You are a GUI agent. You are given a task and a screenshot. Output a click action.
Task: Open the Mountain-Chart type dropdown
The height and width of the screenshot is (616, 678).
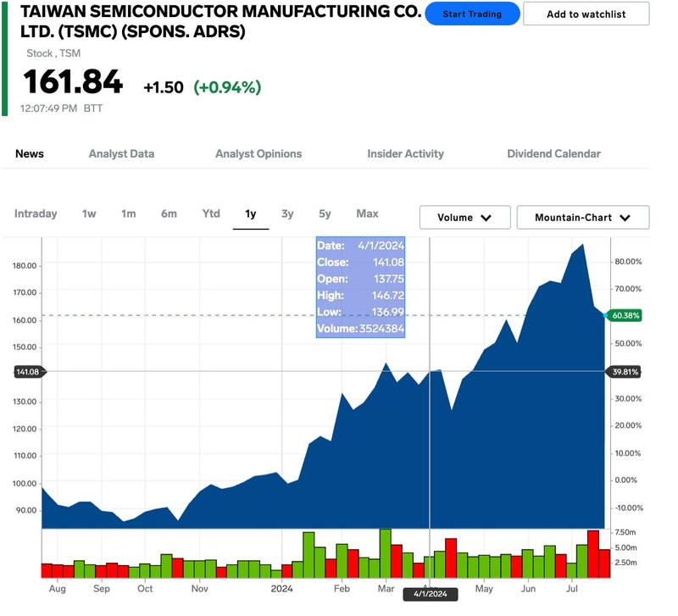(583, 218)
